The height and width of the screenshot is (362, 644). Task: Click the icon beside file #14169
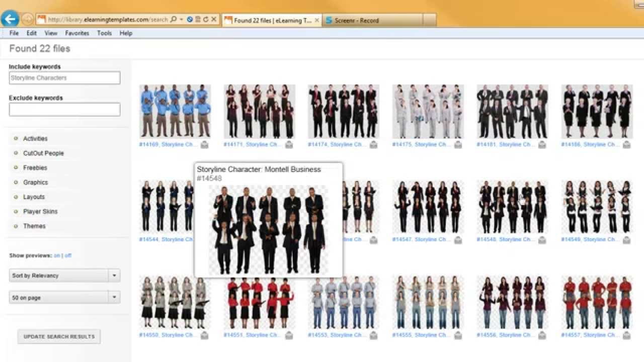point(204,145)
